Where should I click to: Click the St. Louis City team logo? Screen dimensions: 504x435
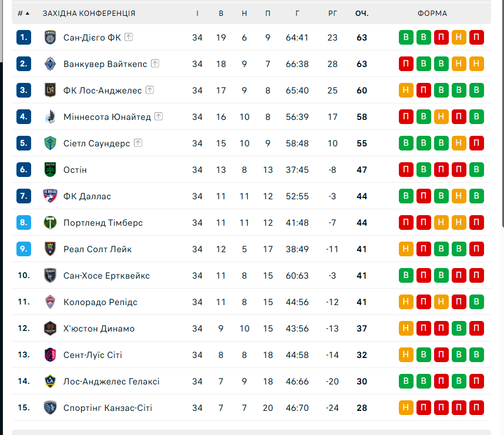(x=50, y=355)
